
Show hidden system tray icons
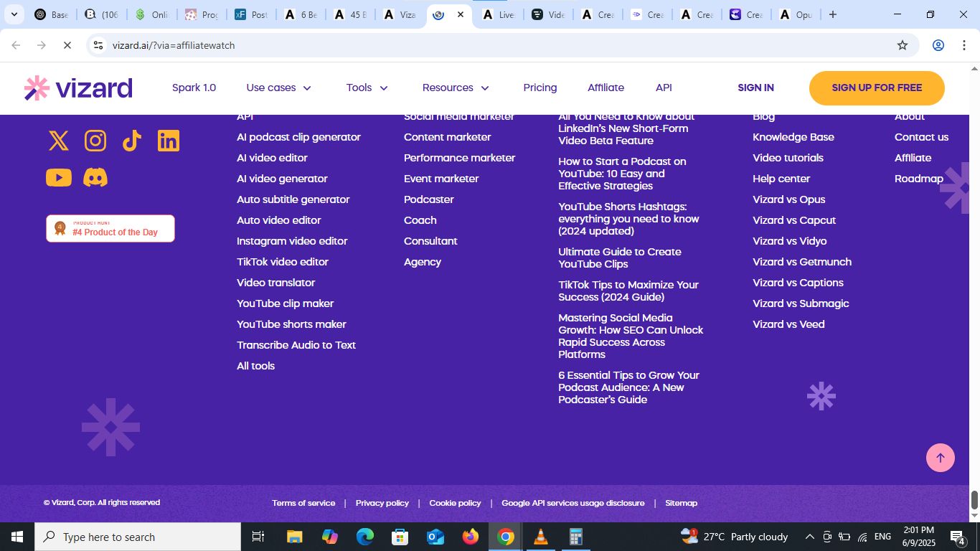tap(809, 537)
